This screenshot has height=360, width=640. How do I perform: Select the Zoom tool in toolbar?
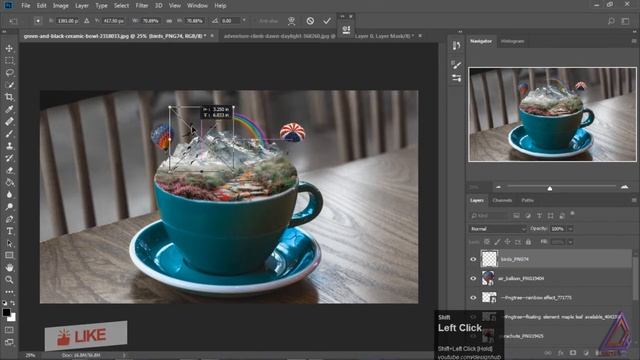point(9,280)
